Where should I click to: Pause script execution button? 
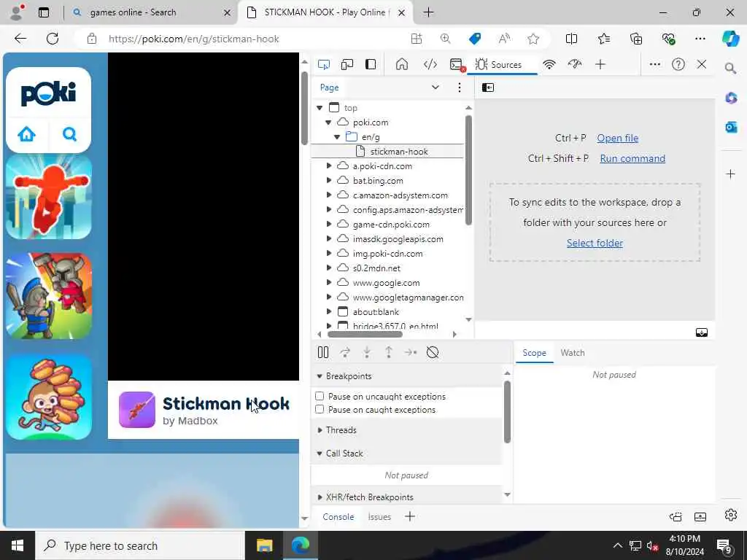tap(323, 352)
